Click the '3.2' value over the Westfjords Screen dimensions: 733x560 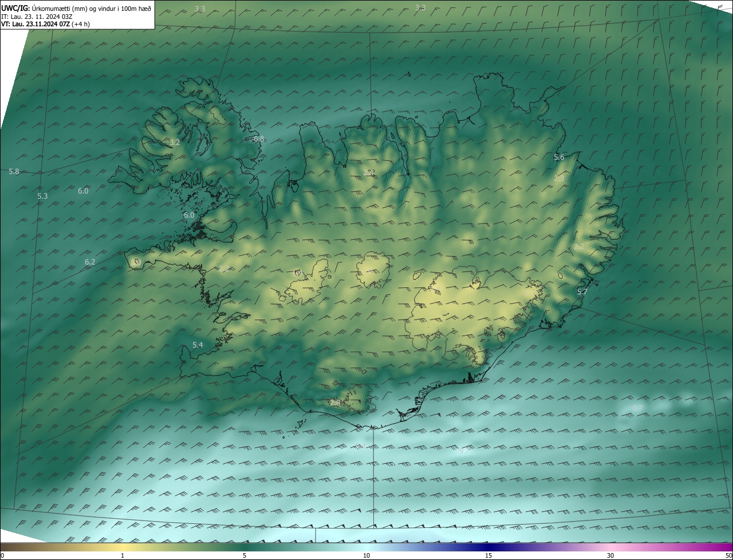tap(175, 142)
